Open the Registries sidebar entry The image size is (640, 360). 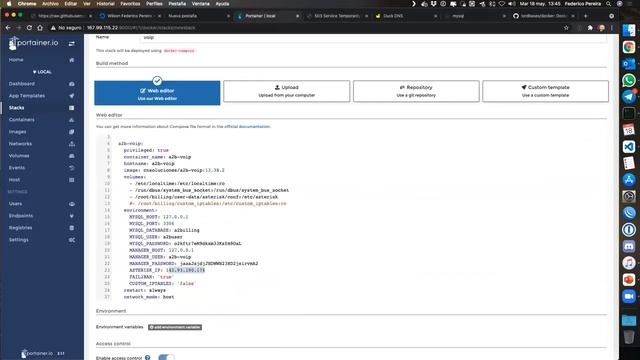(x=20, y=228)
